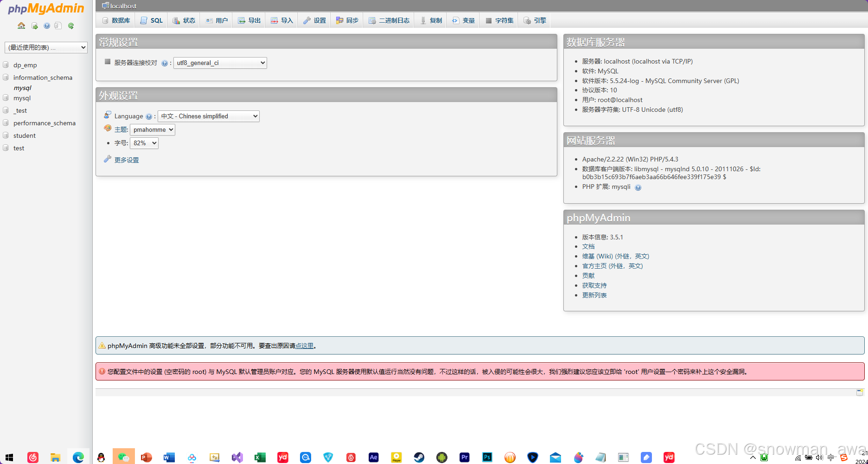This screenshot has height=464, width=868.
Task: Click the 同步 (Synchronize) toolbar icon
Action: (x=347, y=20)
